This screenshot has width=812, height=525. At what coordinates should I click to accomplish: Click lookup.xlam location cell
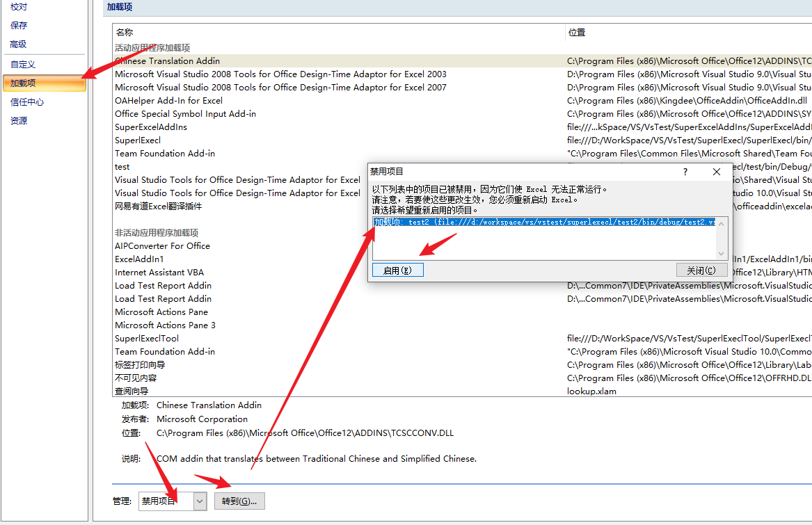click(x=591, y=391)
